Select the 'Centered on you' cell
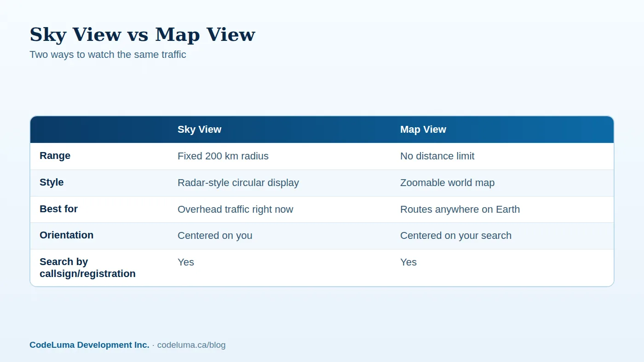This screenshot has width=644, height=362. pyautogui.click(x=215, y=236)
